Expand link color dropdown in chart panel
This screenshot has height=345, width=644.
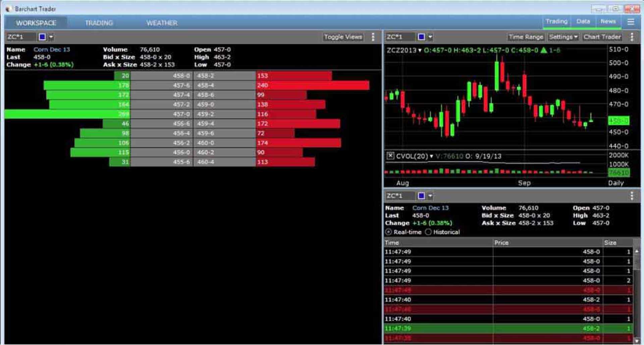tap(430, 37)
